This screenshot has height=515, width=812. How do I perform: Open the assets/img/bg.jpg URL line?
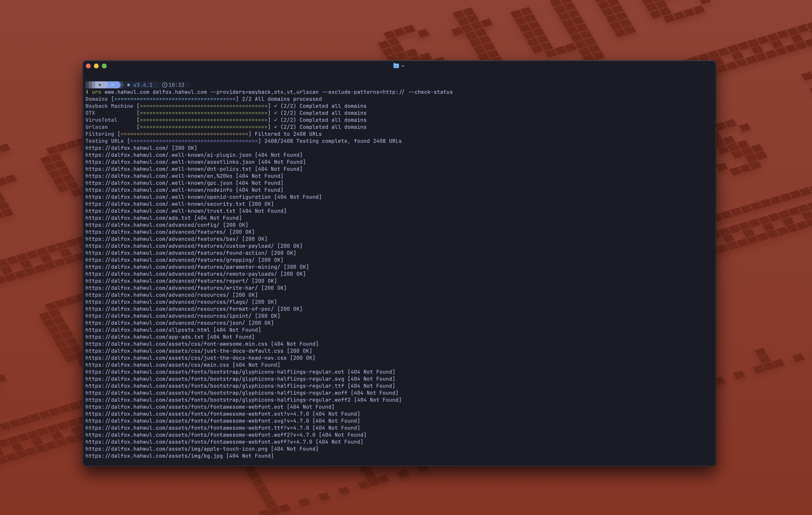coord(154,456)
